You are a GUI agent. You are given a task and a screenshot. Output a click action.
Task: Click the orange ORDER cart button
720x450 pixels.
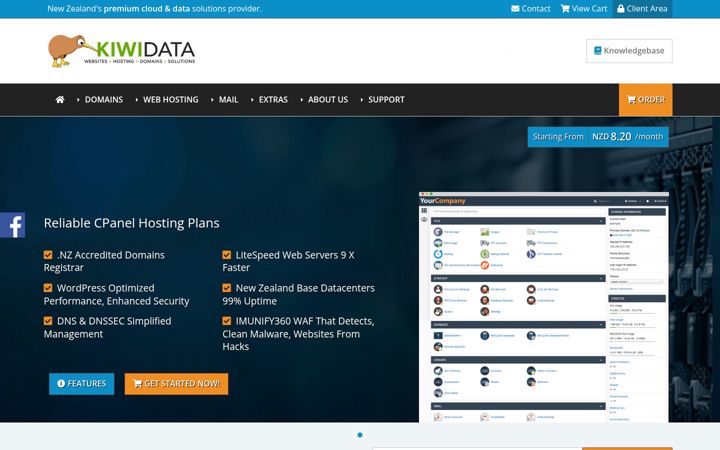coord(645,100)
